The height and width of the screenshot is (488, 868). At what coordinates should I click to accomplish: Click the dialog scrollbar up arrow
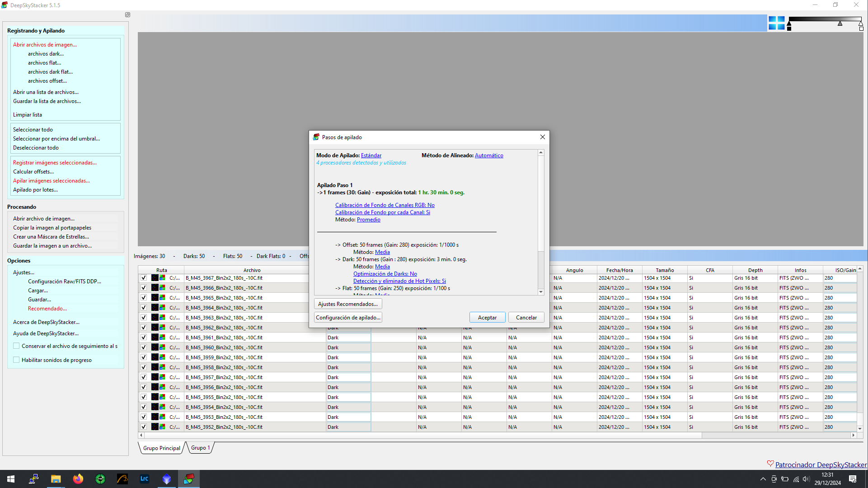click(x=541, y=153)
